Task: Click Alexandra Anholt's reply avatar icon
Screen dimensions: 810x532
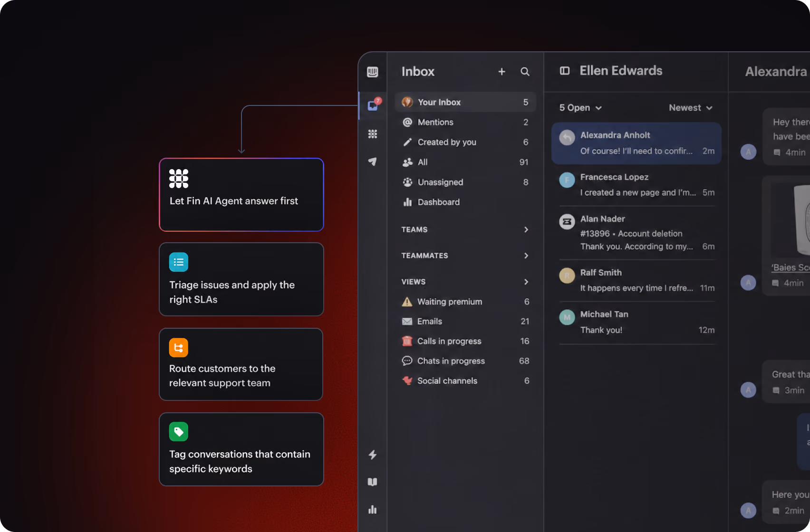Action: point(567,138)
